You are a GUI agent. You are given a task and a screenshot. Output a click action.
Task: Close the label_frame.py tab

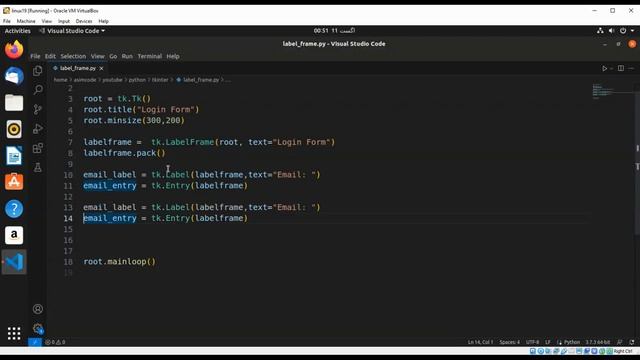coord(102,69)
